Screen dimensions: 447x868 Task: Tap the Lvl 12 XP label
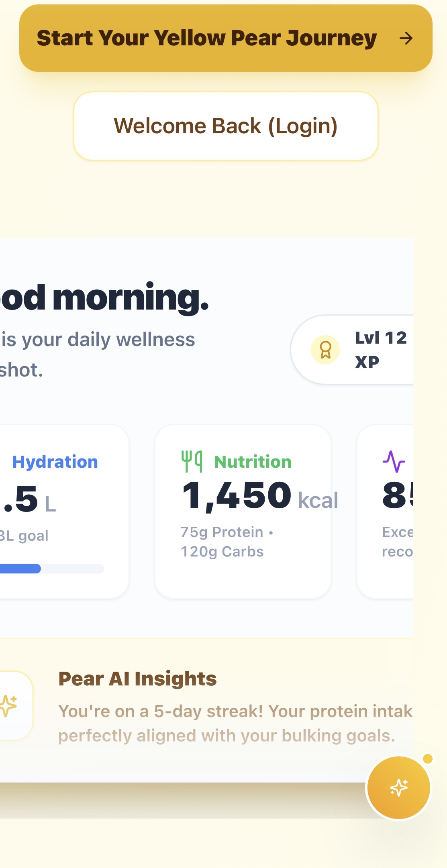tap(381, 350)
